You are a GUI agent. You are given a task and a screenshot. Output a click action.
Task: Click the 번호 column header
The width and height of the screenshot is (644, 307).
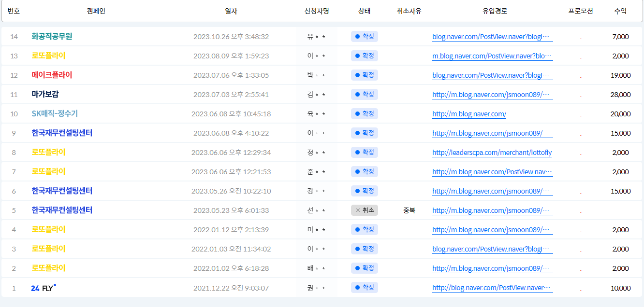14,11
